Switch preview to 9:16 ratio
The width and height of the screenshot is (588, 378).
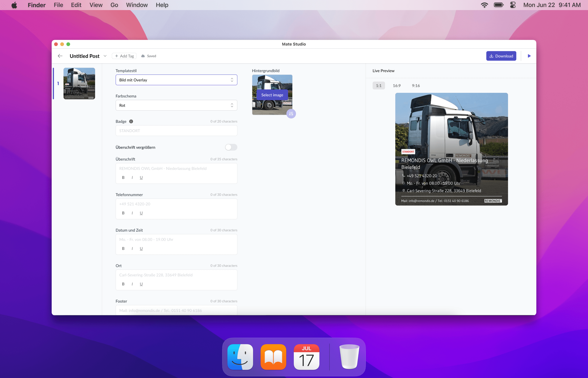coord(416,86)
